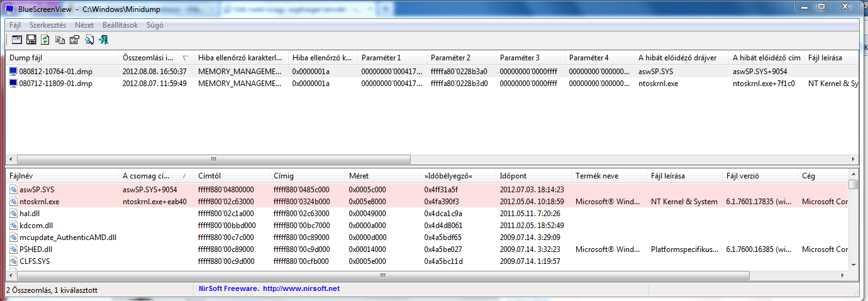The height and width of the screenshot is (301, 868).
Task: Sort by A hibát előidéző drájver header
Action: click(x=681, y=58)
